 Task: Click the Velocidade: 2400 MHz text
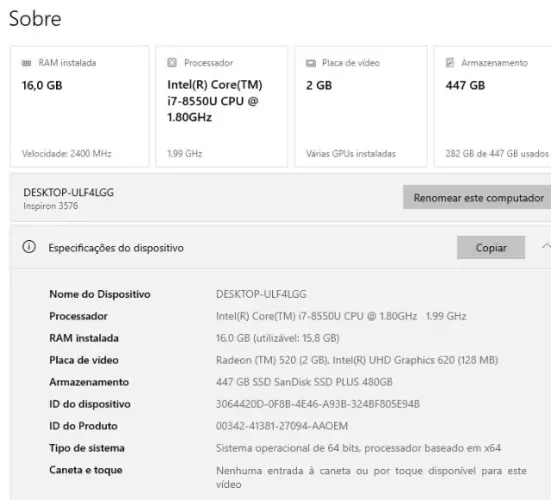click(x=66, y=154)
